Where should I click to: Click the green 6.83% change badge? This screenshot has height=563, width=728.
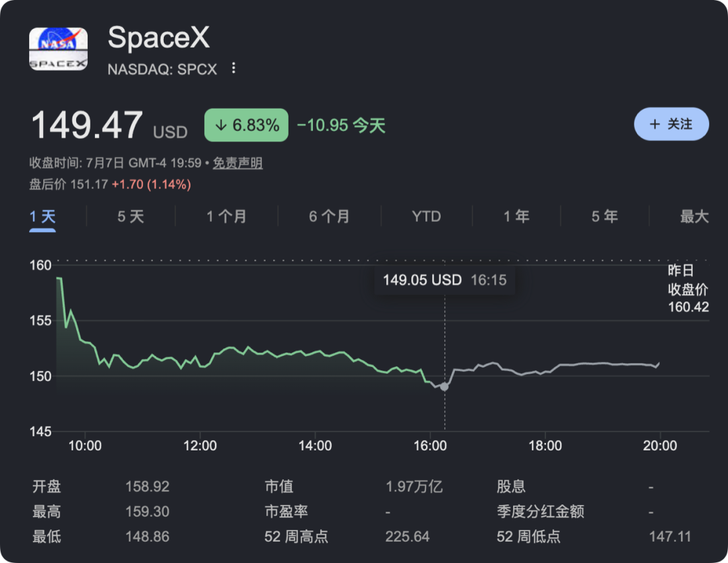(246, 125)
